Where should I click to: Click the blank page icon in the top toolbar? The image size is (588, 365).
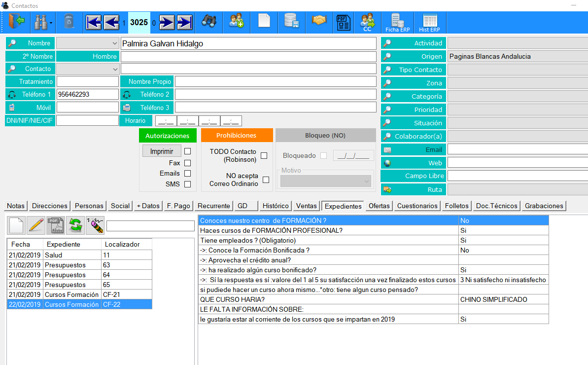tap(264, 21)
